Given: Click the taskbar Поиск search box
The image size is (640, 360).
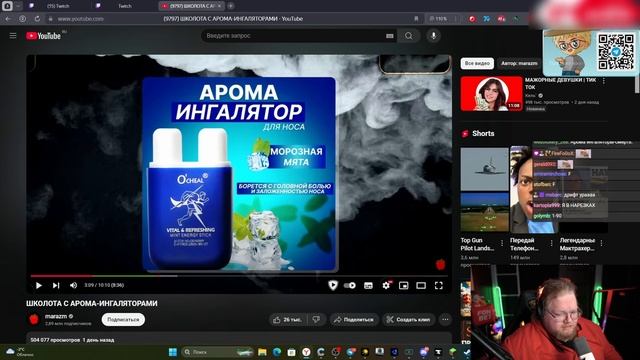Looking at the screenshot, I should click(217, 352).
